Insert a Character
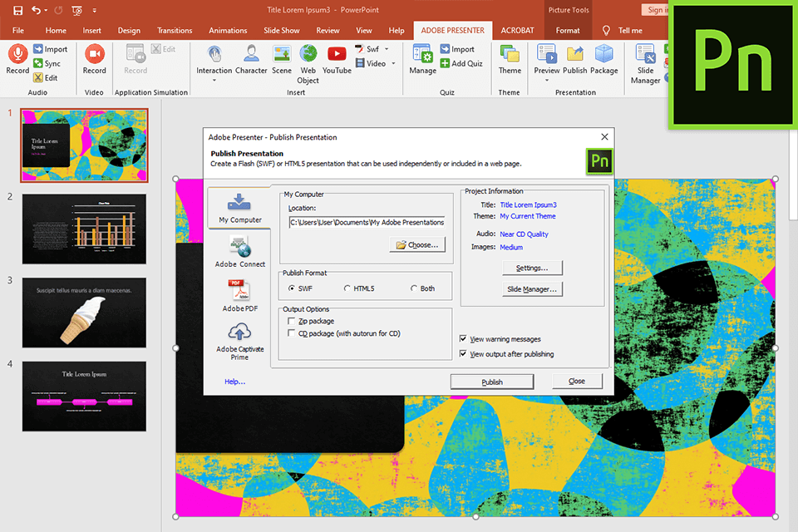This screenshot has height=532, width=798. (251, 60)
